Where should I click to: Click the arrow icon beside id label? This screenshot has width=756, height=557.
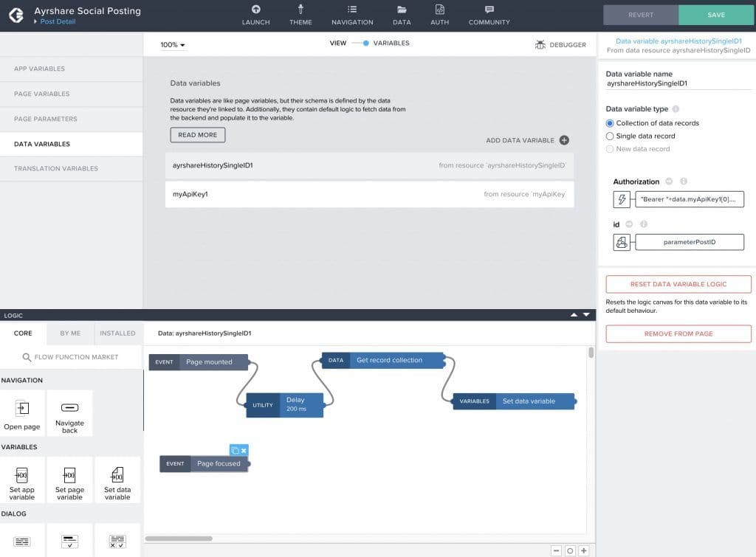pos(629,224)
